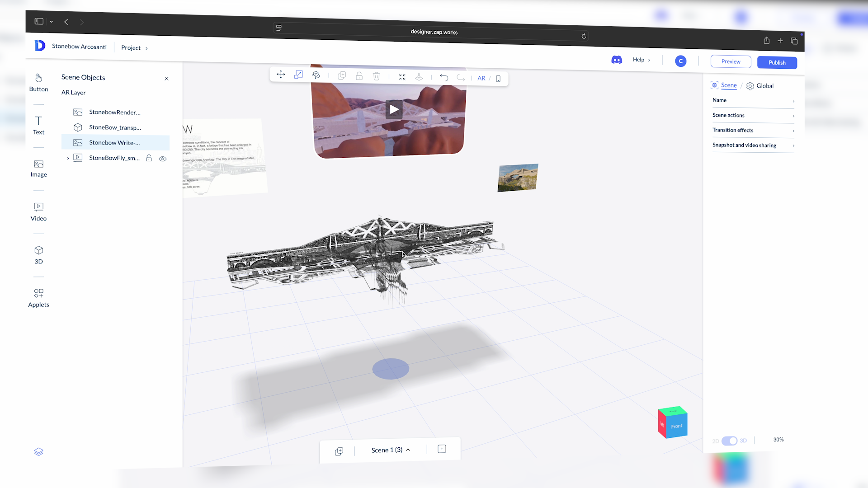
Task: Toggle lock on StoneBowFly layer
Action: (149, 158)
